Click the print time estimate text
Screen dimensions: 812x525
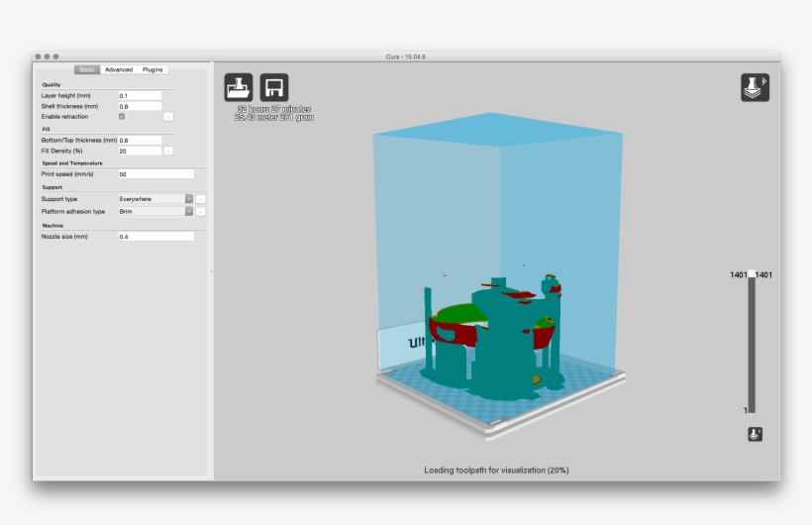274,109
